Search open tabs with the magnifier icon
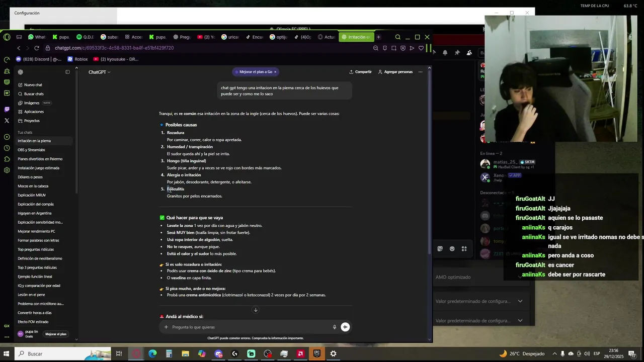644x362 pixels. 397,37
